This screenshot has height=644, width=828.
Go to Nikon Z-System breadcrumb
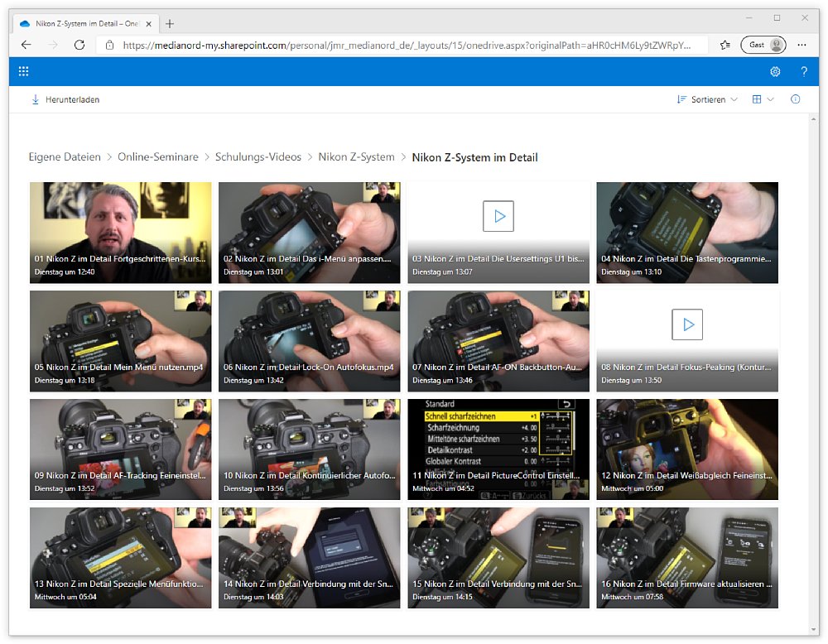(x=356, y=156)
